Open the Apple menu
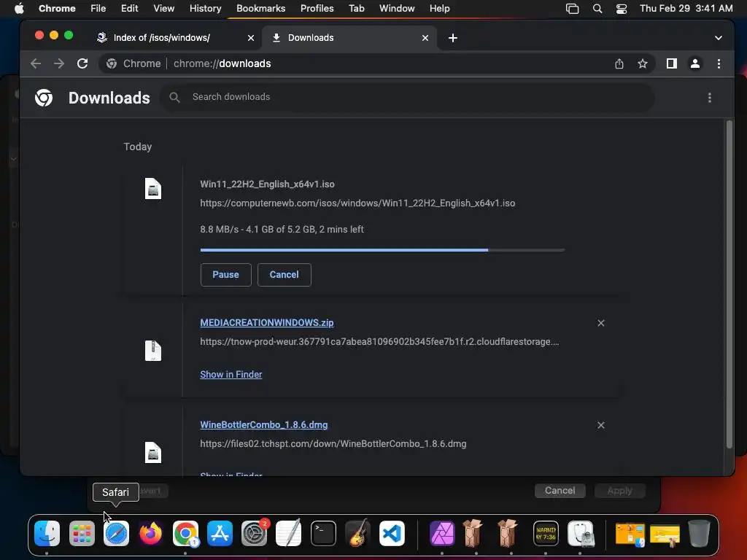 coord(19,9)
